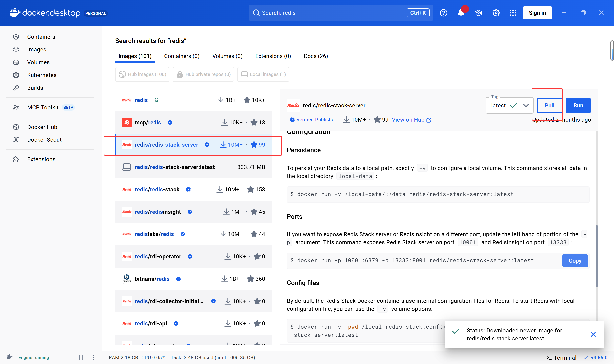Switch to the Containers (0) tab

pyautogui.click(x=182, y=56)
